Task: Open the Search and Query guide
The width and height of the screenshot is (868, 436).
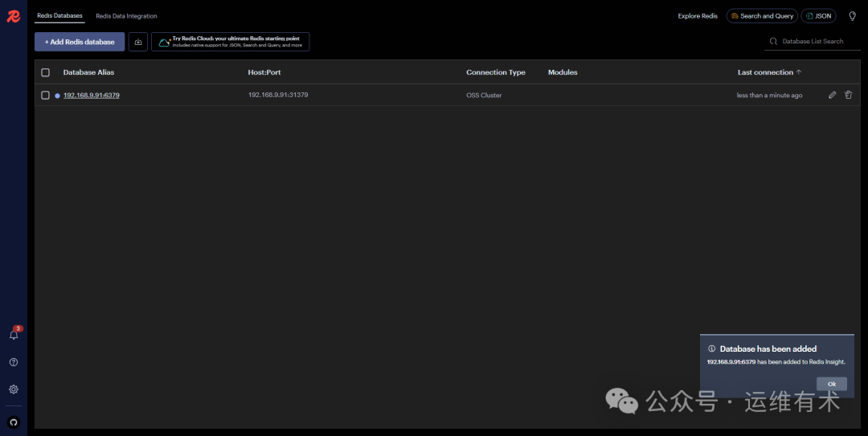Action: (x=762, y=16)
